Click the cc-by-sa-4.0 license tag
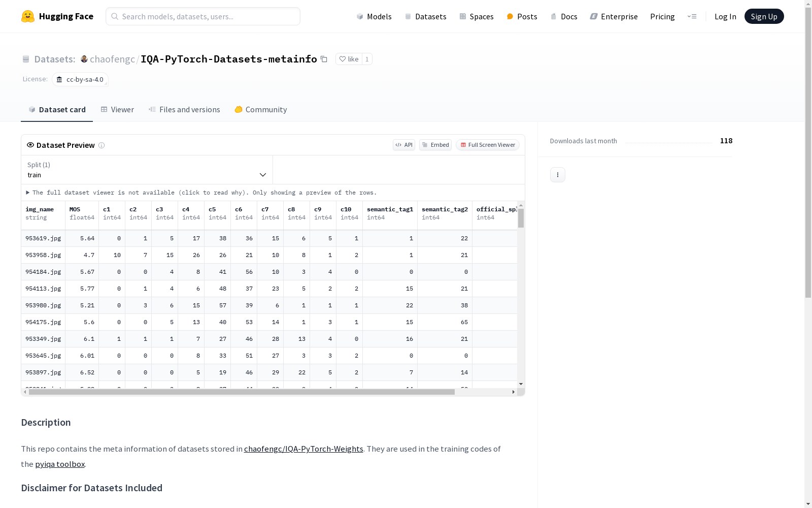 click(80, 79)
